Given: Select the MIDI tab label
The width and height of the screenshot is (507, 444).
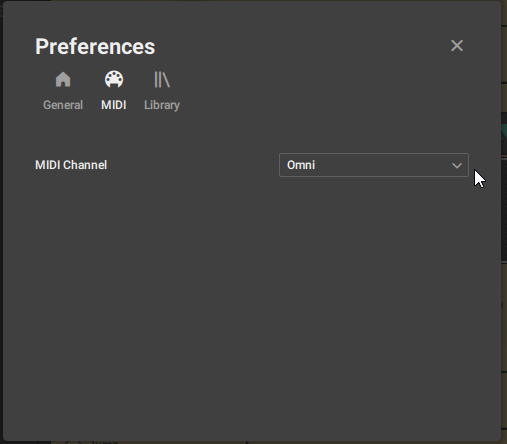Looking at the screenshot, I should tap(114, 105).
